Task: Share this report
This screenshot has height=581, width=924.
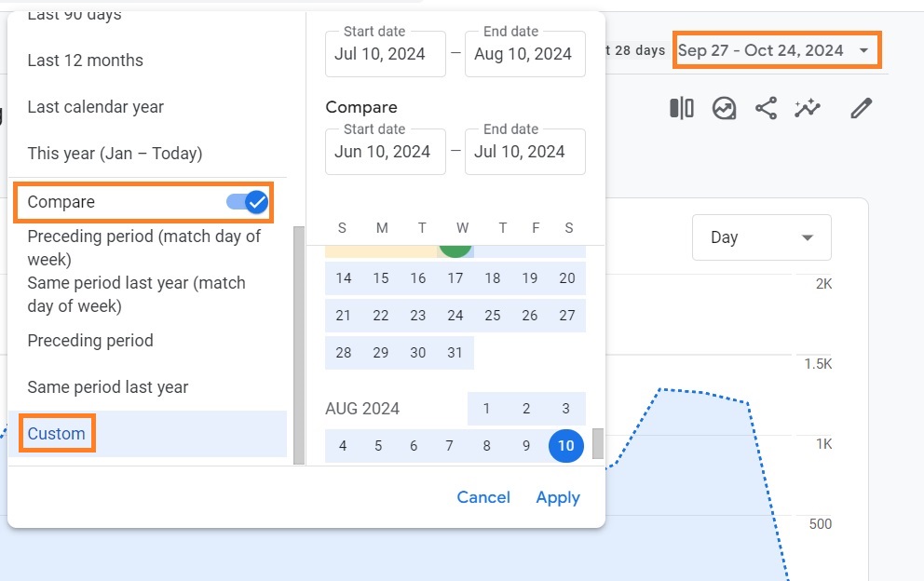Action: click(x=766, y=108)
